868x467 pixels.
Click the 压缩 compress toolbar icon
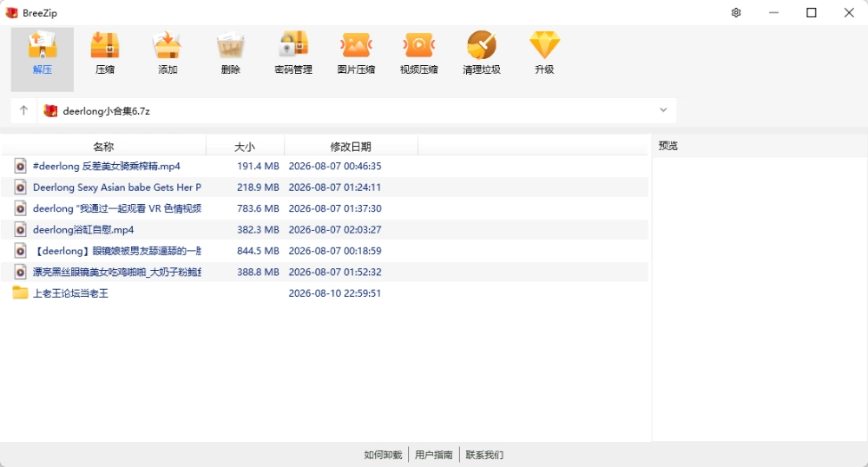tap(105, 45)
